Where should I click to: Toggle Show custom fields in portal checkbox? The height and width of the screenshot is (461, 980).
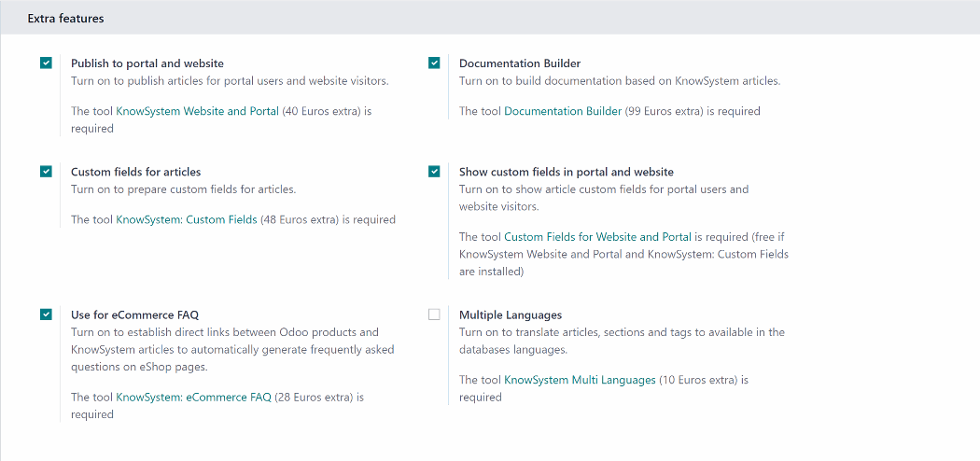point(434,172)
